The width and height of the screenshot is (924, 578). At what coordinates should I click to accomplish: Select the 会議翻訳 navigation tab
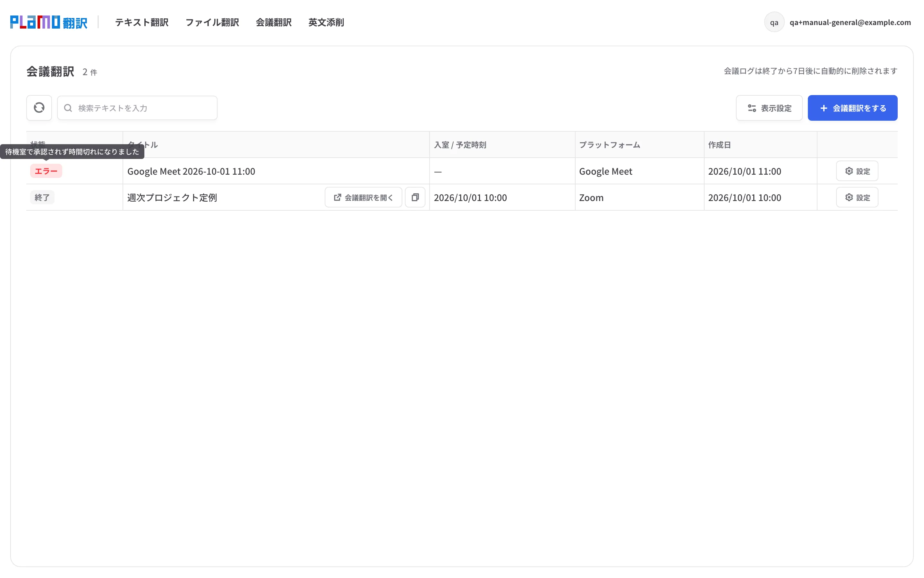[x=274, y=22]
